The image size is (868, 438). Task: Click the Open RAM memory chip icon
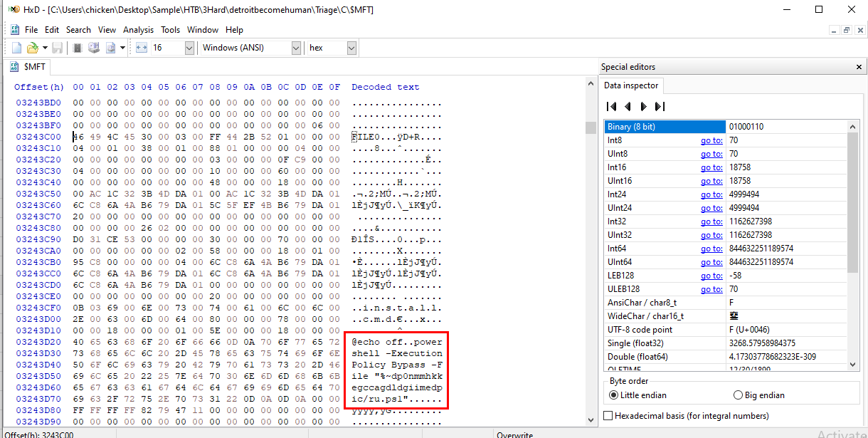78,48
